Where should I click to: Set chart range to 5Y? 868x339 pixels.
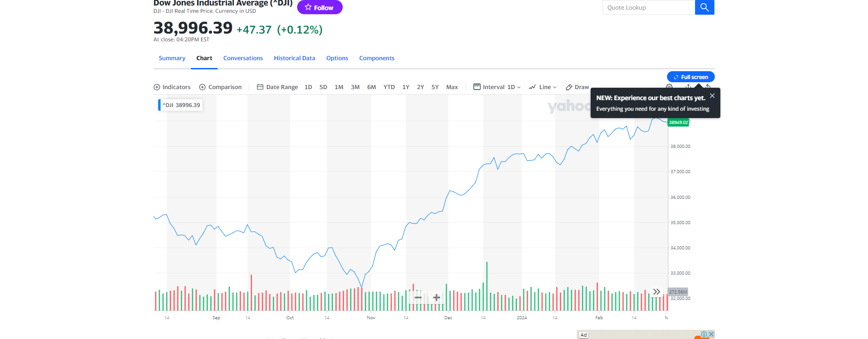[435, 87]
